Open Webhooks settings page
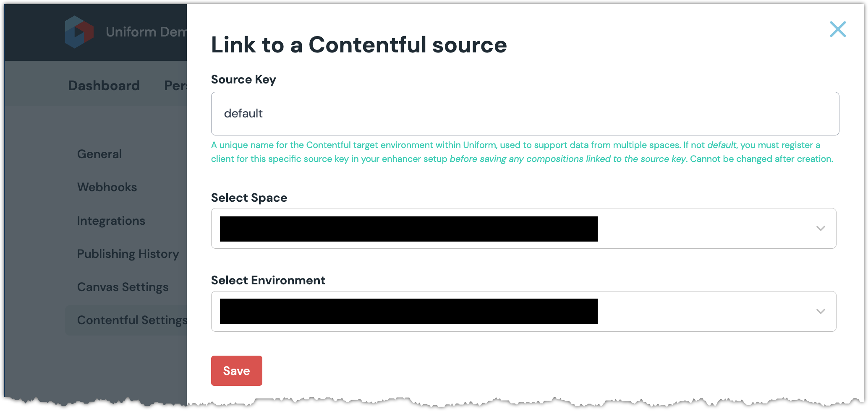Viewport: 868px width, 411px height. point(107,187)
